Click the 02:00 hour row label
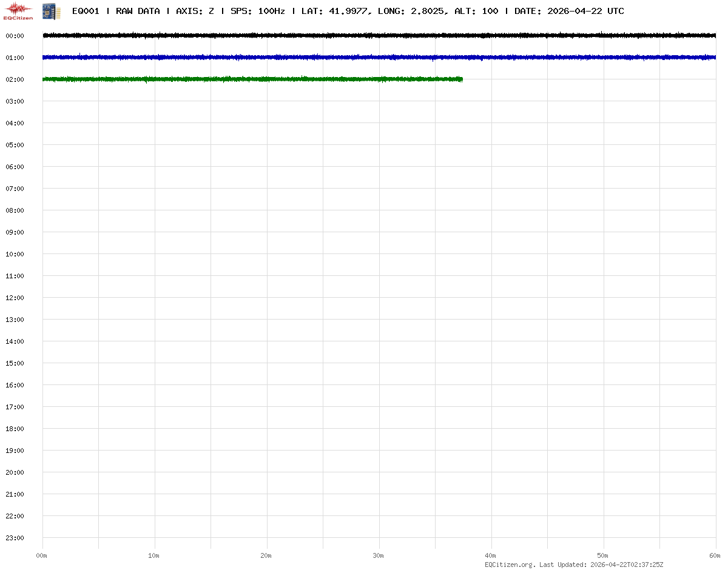Viewport: 728px width, 570px height. click(x=15, y=79)
